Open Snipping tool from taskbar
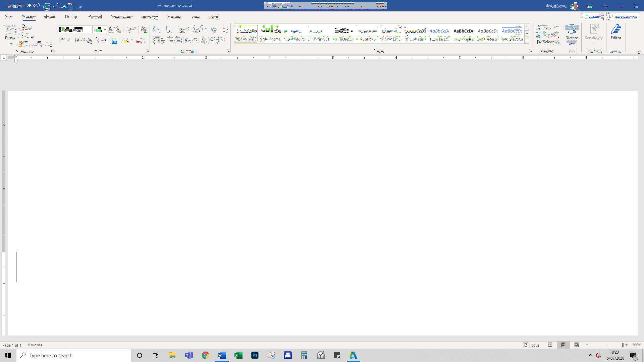644x362 pixels. [271, 355]
